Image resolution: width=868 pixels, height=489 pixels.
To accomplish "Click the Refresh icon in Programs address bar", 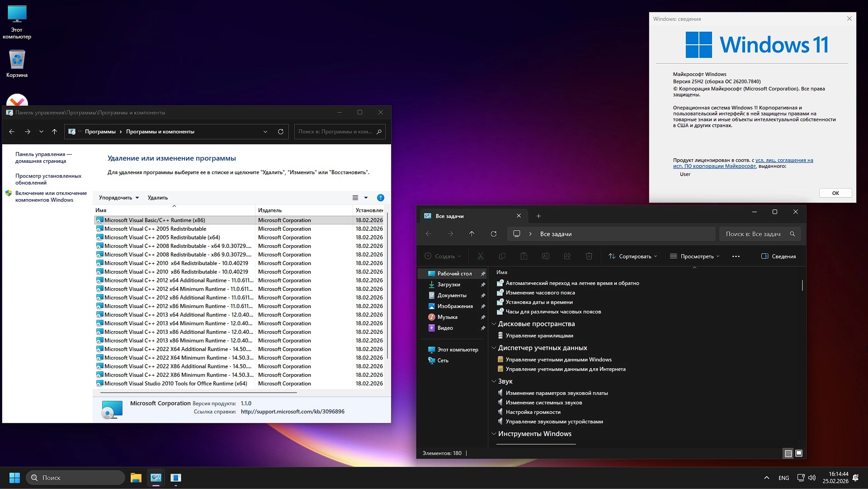I will [280, 132].
